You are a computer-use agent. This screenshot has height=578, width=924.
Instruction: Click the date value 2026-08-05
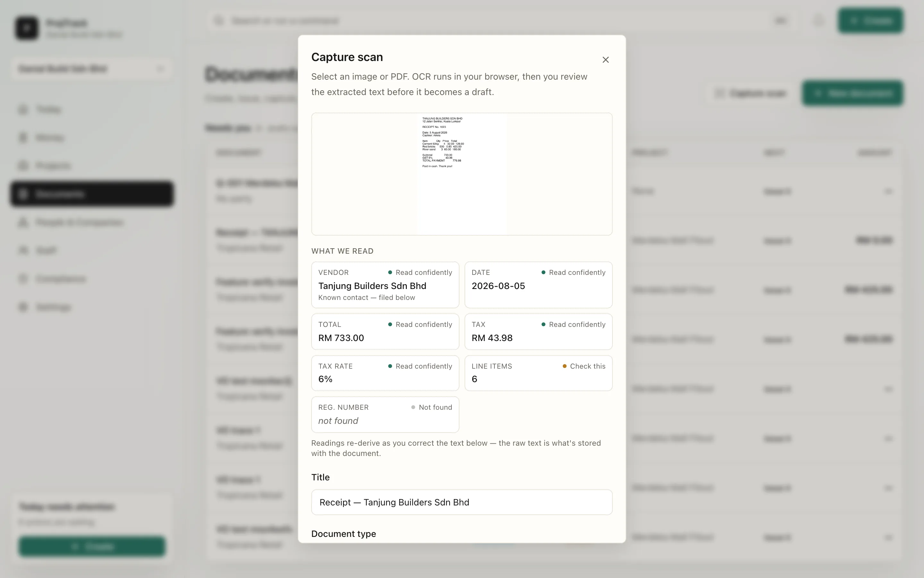tap(498, 286)
